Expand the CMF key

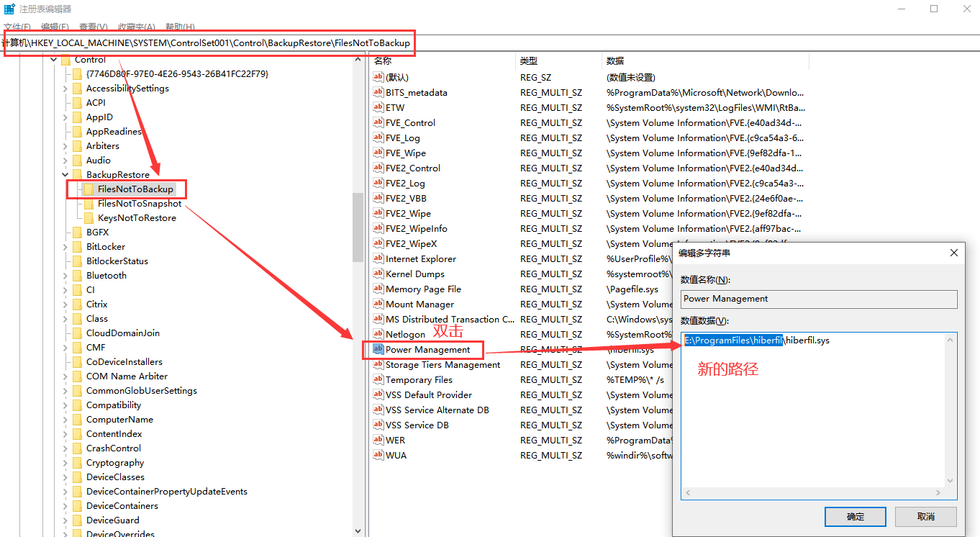(x=65, y=348)
